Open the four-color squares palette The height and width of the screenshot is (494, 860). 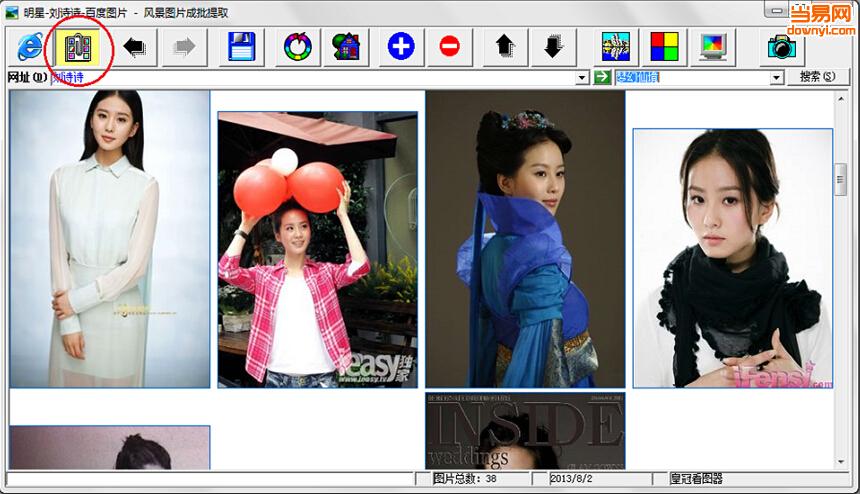coord(664,47)
